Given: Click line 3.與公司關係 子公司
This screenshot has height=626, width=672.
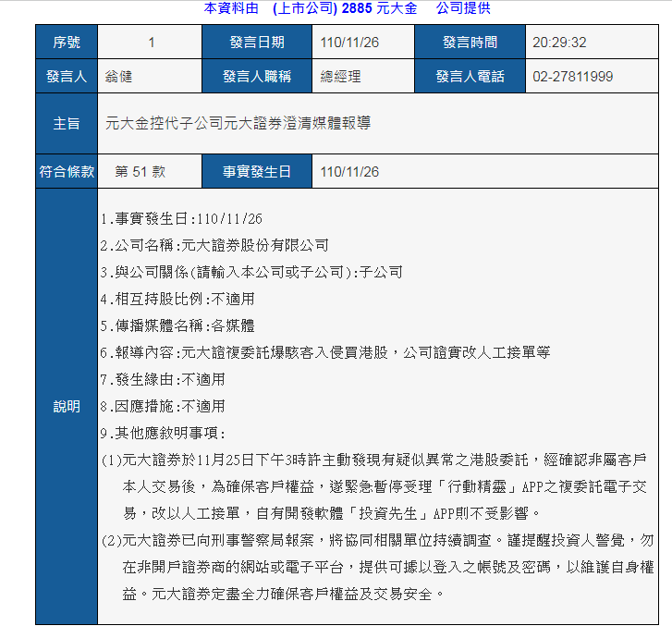Looking at the screenshot, I should 251,272.
